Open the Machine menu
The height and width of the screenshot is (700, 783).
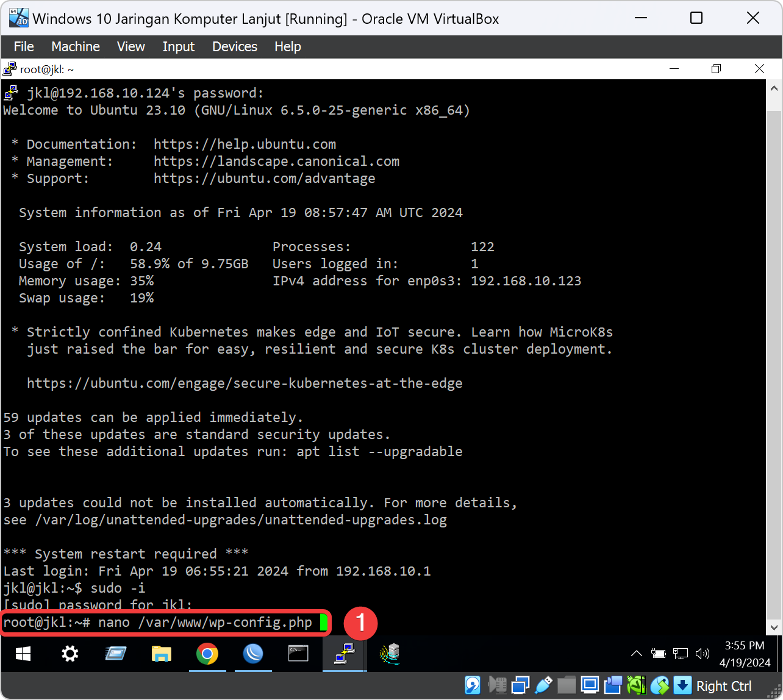point(76,46)
